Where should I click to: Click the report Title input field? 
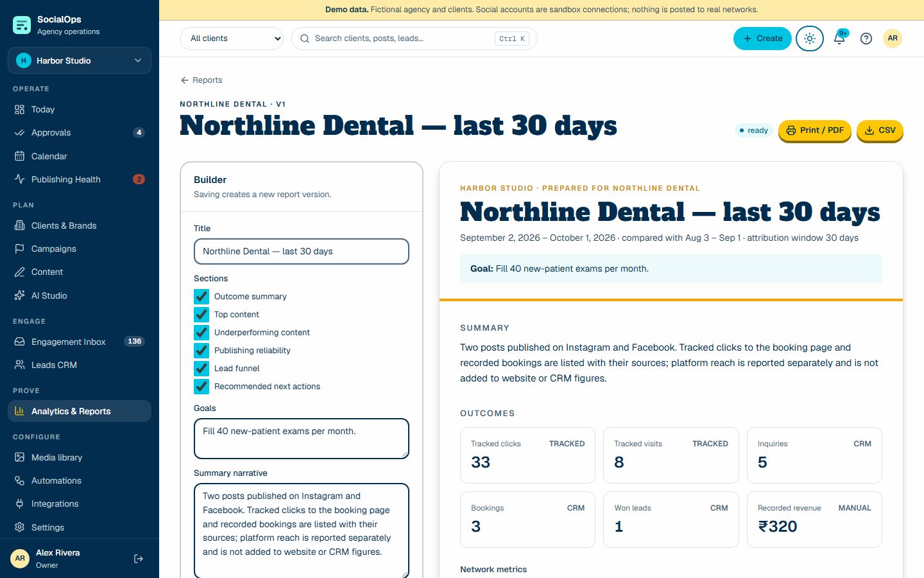tap(302, 251)
